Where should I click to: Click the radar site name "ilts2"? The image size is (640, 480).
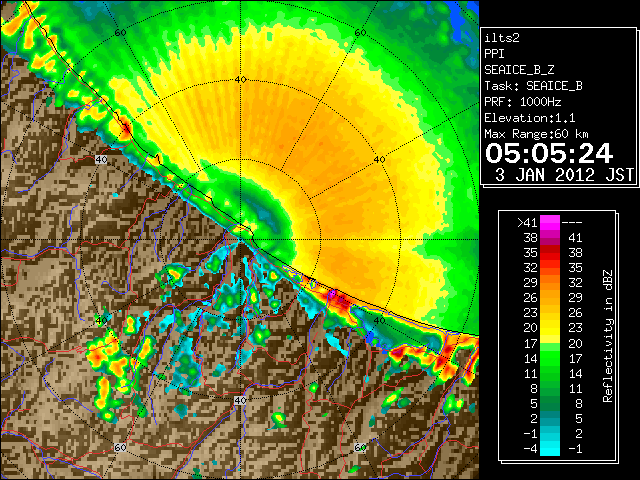pyautogui.click(x=502, y=38)
